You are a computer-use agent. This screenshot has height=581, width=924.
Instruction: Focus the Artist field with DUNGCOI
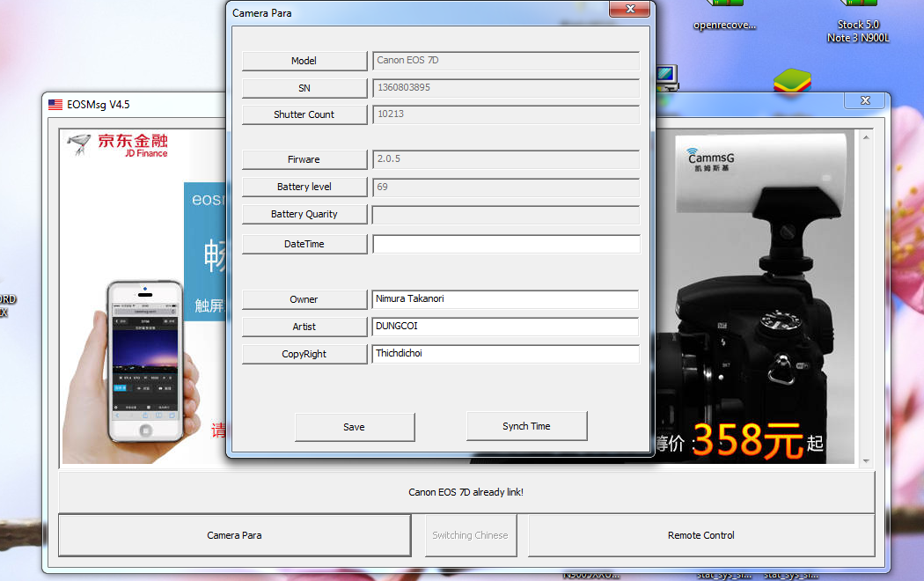506,326
